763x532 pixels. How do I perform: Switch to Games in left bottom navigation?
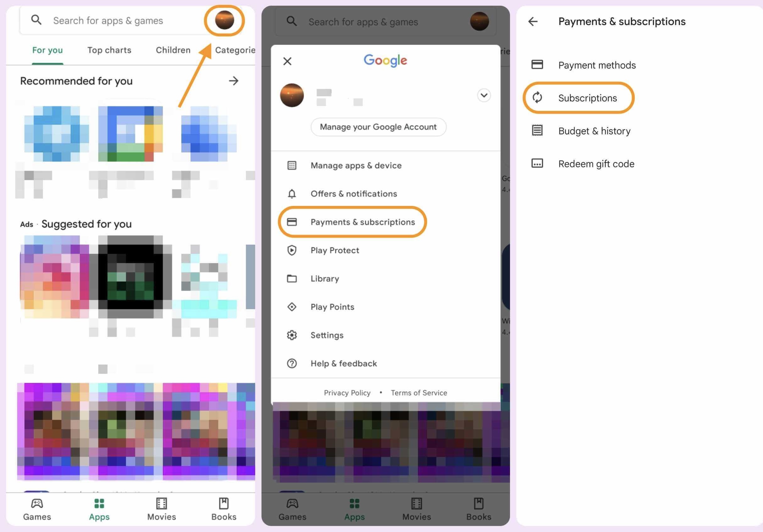(x=37, y=509)
